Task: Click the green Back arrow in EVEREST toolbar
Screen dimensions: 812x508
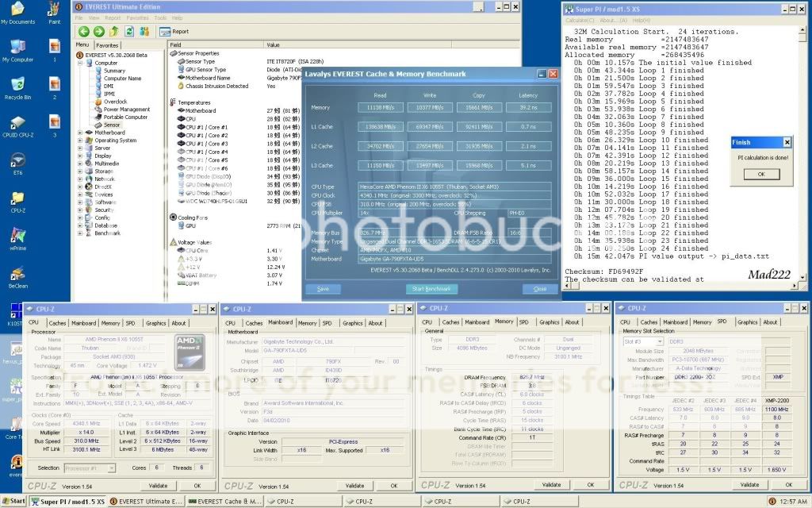Action: click(x=83, y=32)
